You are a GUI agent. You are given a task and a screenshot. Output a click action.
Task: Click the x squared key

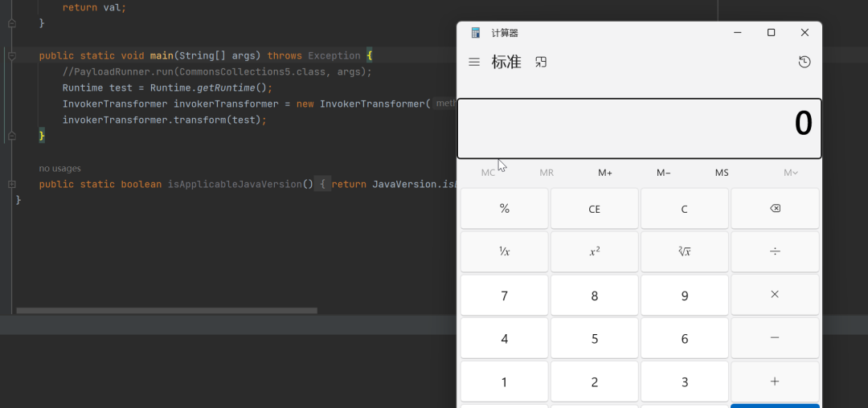pyautogui.click(x=595, y=251)
